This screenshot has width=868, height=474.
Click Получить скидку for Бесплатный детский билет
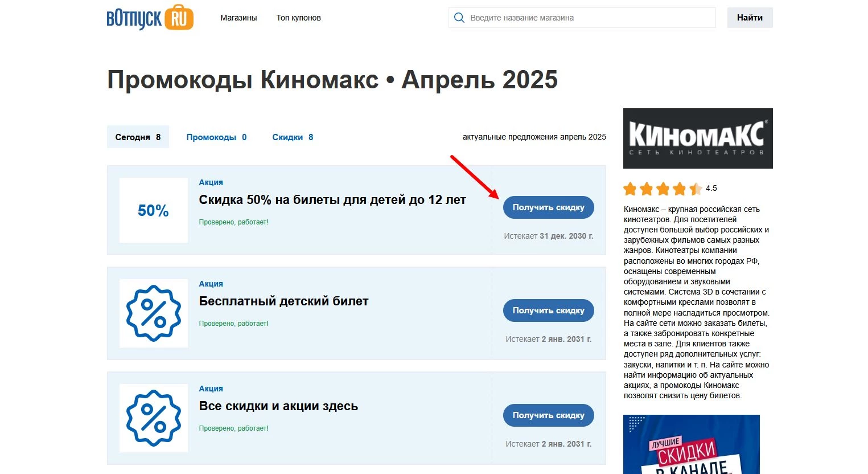point(548,310)
